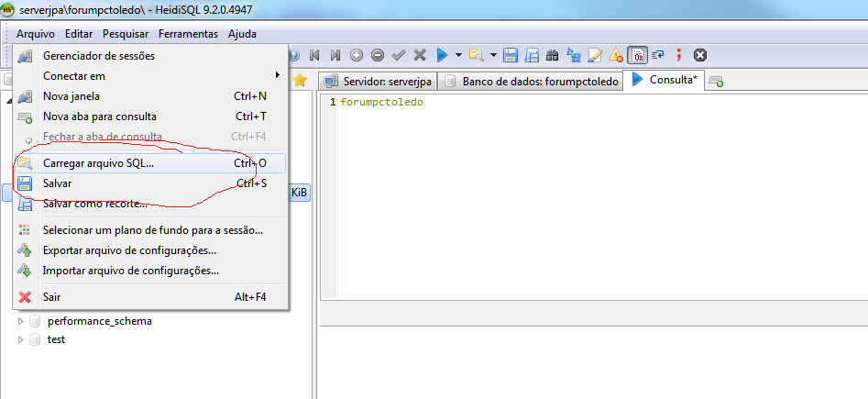Open the dropdown arrow next to Run query
This screenshot has width=868, height=399.
coord(458,55)
